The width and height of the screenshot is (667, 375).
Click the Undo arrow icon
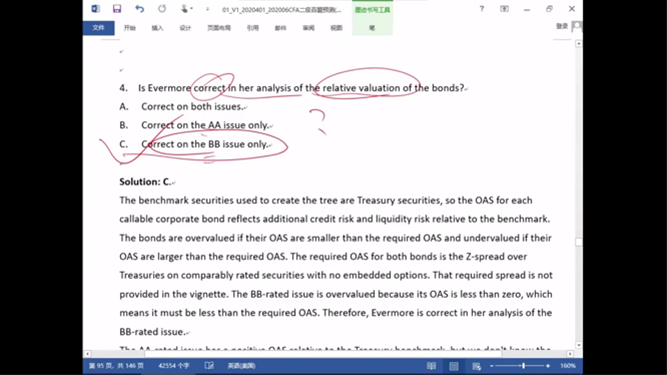pyautogui.click(x=140, y=9)
